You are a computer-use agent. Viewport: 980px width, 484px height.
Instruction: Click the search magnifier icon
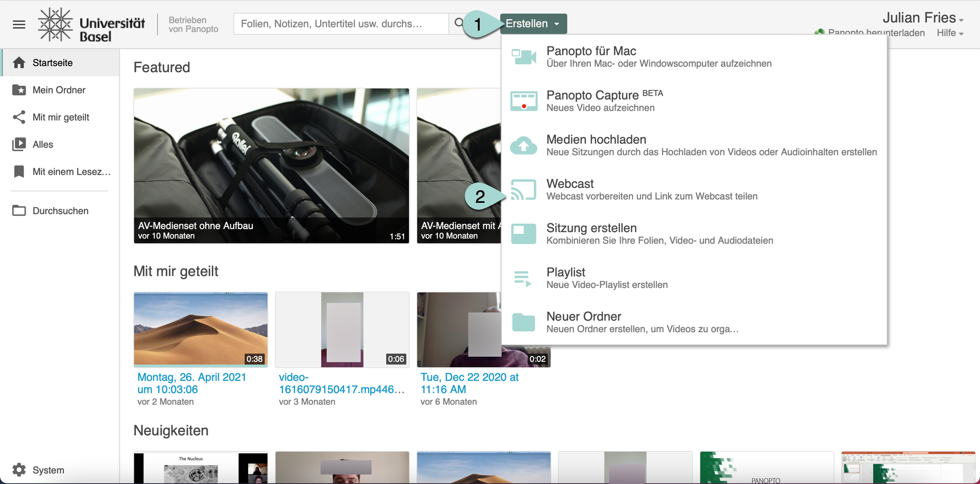(459, 23)
